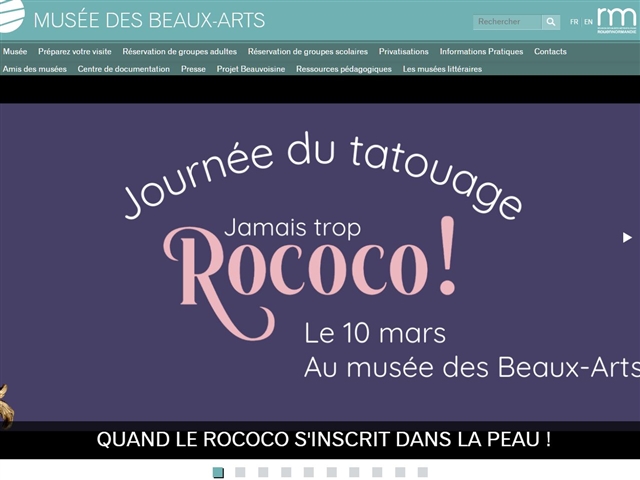
Task: Switch language to EN
Action: (588, 22)
